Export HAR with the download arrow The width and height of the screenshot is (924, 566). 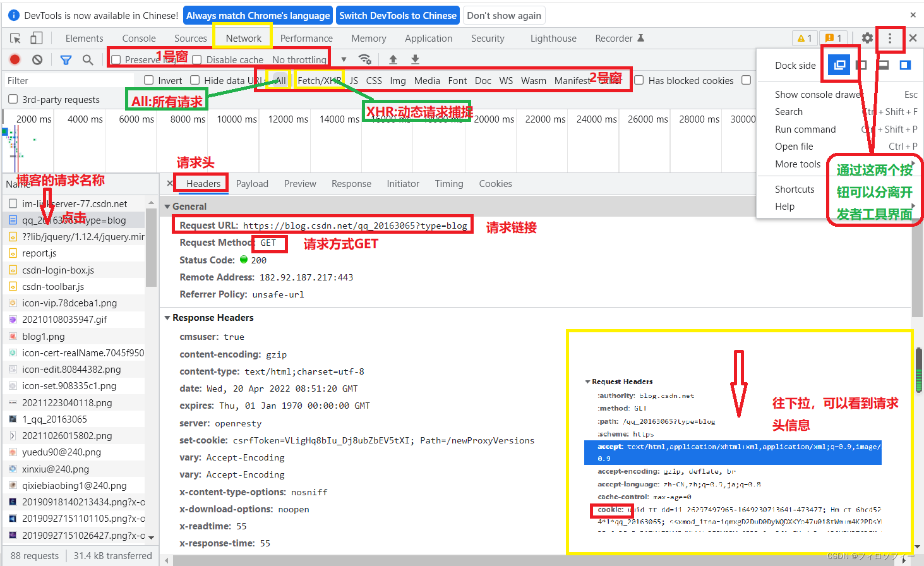pyautogui.click(x=415, y=59)
